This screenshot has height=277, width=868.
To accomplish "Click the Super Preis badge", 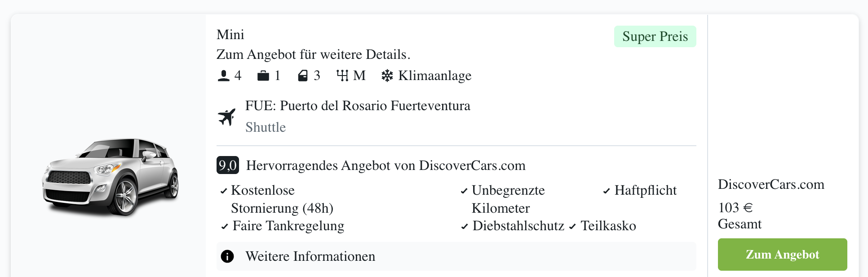I will click(x=655, y=36).
